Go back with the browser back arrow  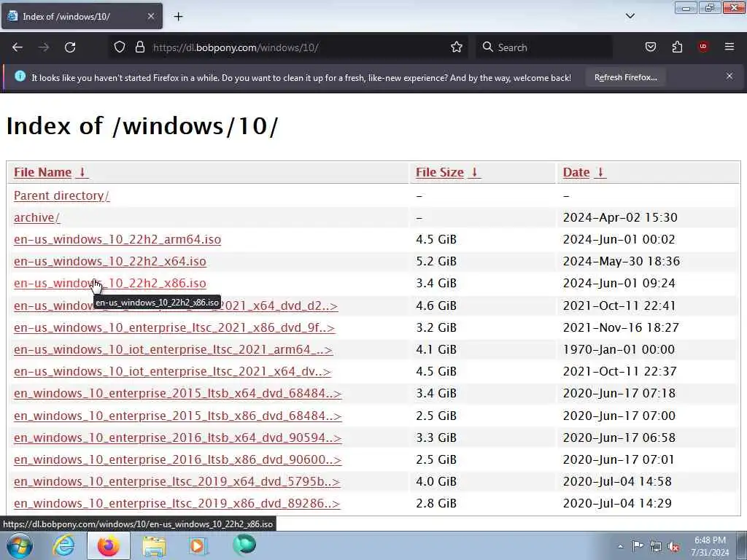(x=18, y=47)
